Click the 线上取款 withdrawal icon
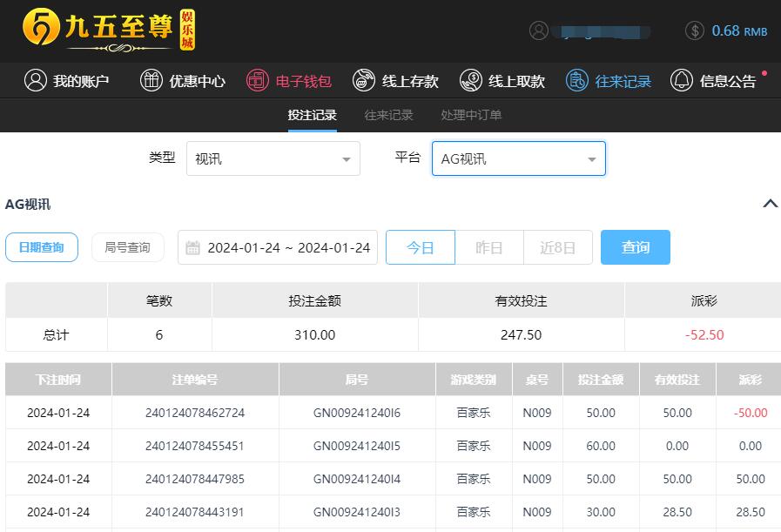Screen dimensions: 781x532 click(x=471, y=80)
